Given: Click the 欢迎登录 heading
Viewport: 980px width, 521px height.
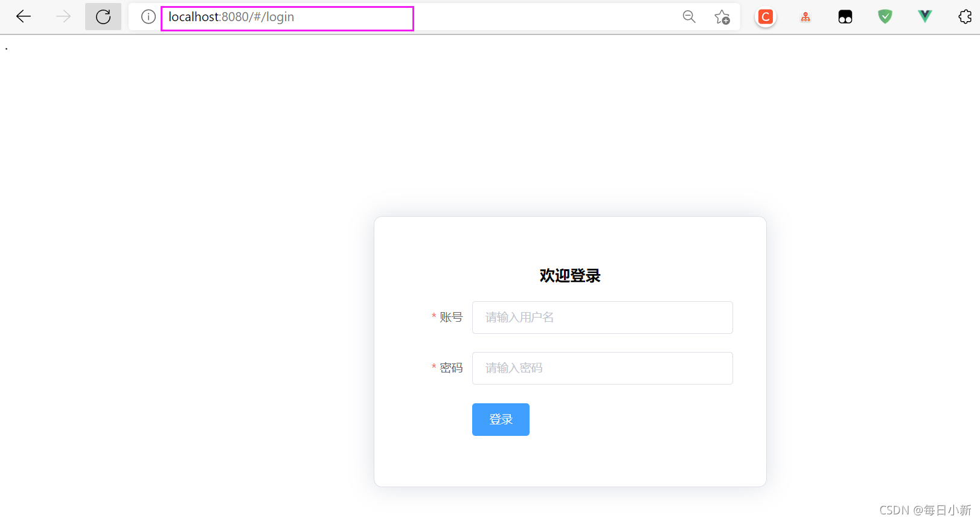Looking at the screenshot, I should [x=570, y=276].
